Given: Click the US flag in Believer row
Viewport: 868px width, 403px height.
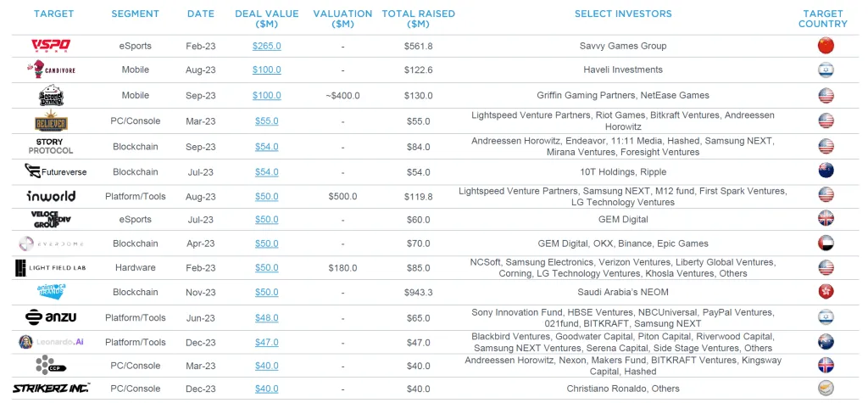Looking at the screenshot, I should pos(826,120).
